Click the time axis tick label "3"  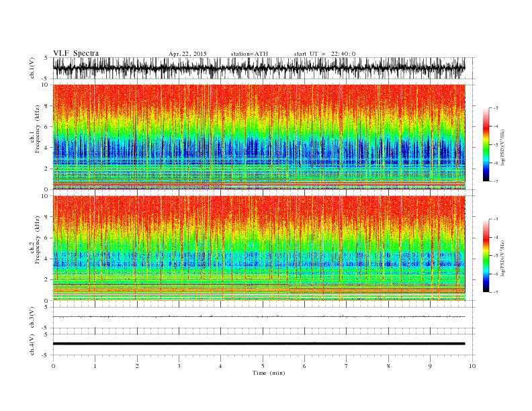[179, 366]
